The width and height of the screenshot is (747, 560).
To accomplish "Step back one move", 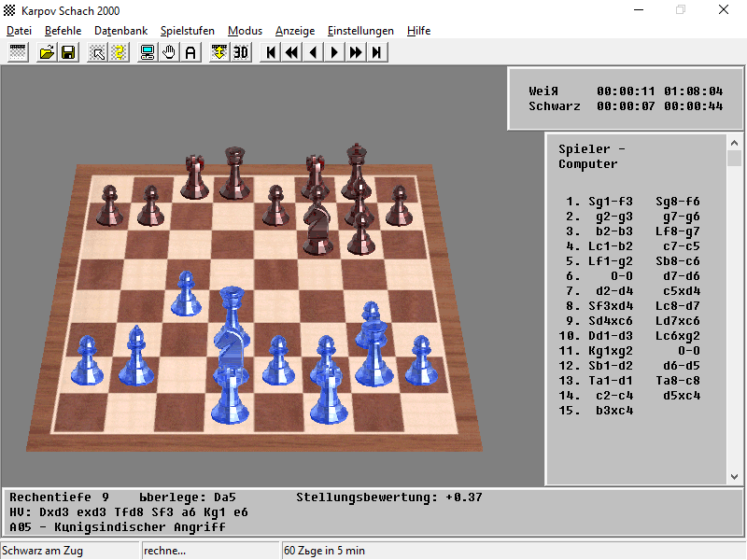I will coord(313,52).
